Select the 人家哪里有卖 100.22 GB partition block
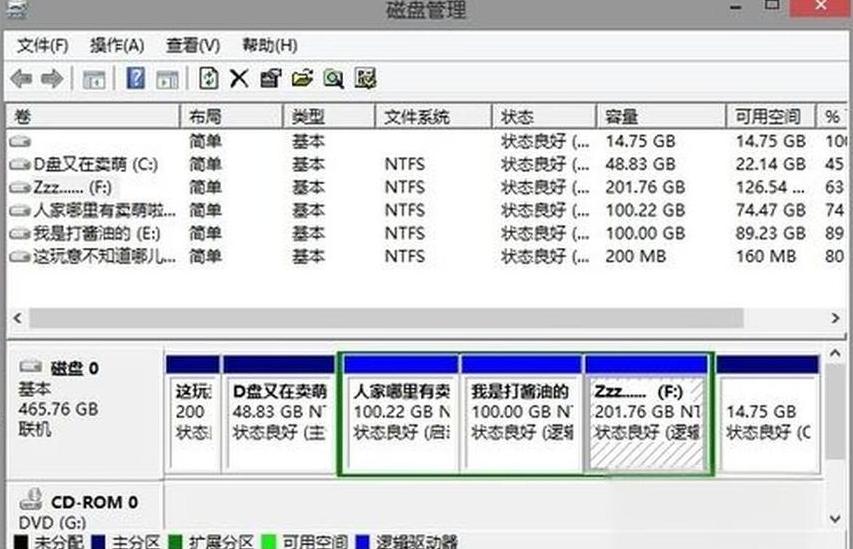The image size is (853, 549). 401,414
